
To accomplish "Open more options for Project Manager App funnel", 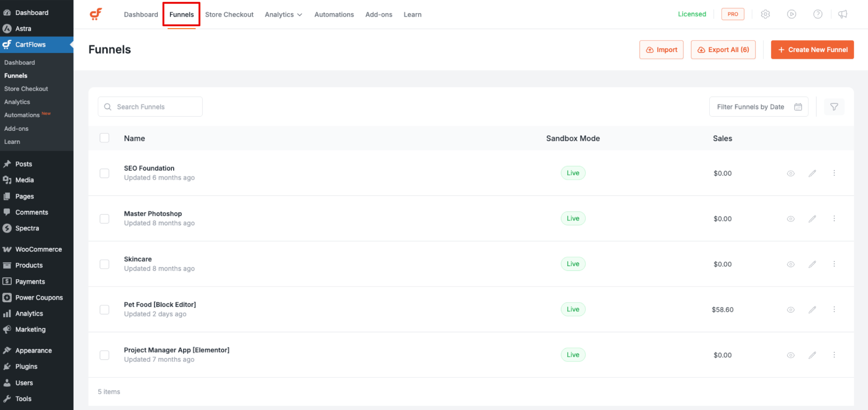I will [834, 355].
